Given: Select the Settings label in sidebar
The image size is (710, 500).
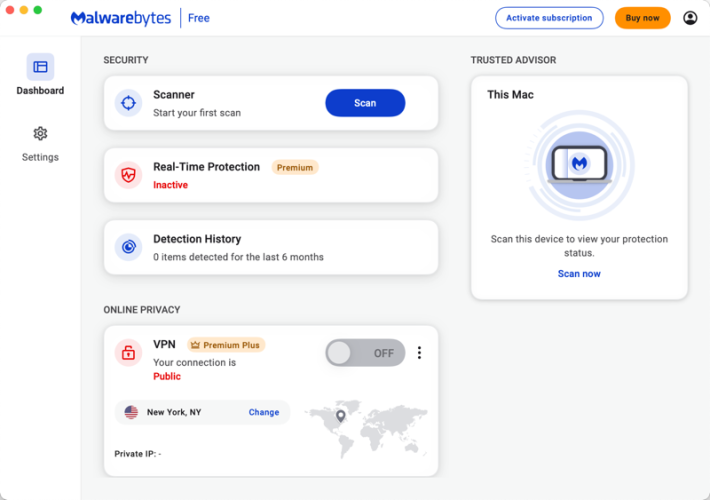Looking at the screenshot, I should point(40,157).
